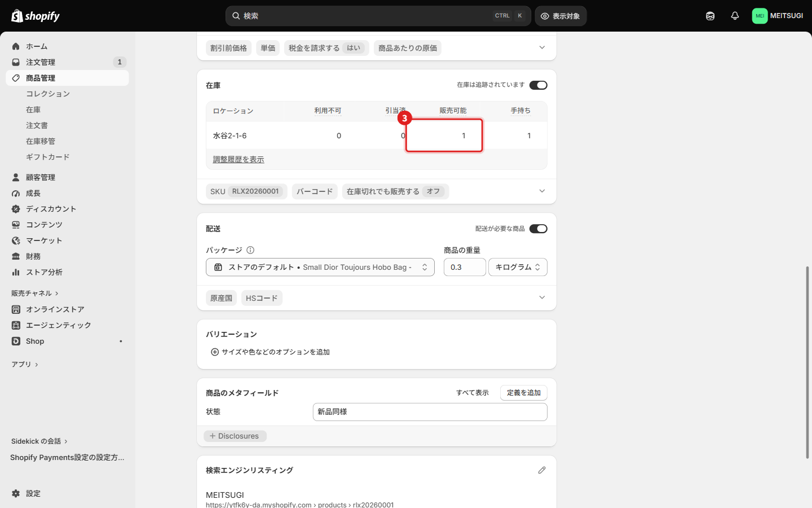Click the 財務 finance icon
Image resolution: width=812 pixels, height=508 pixels.
click(x=16, y=256)
